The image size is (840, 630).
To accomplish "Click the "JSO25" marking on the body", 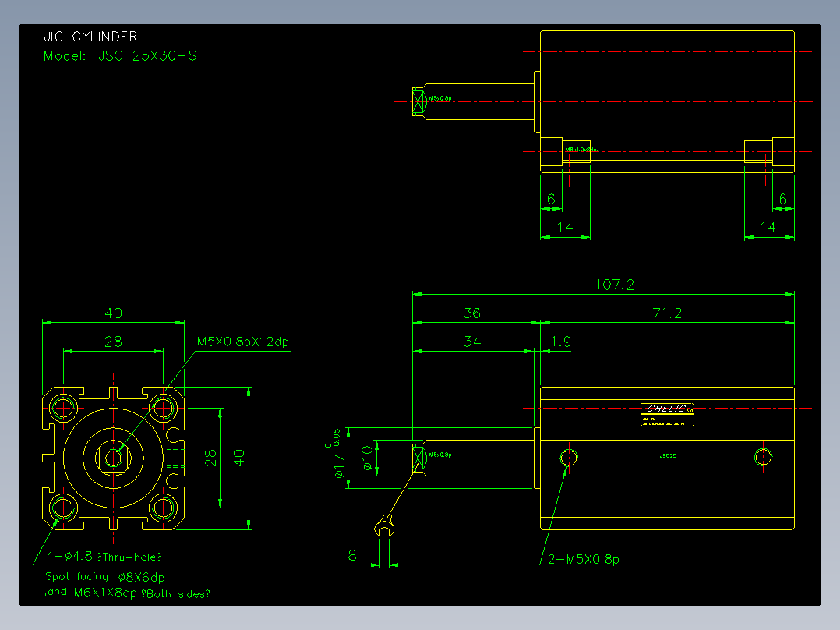I will 668,456.
